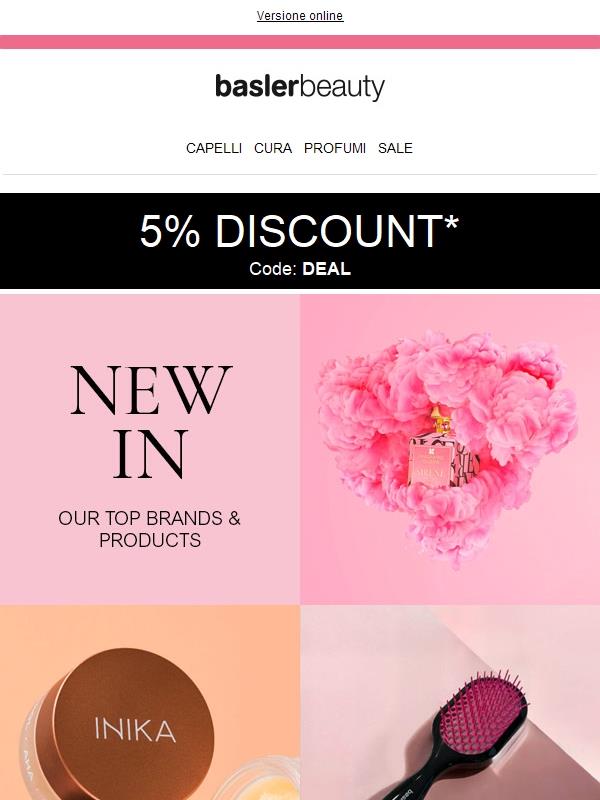Click the Code: DEAL text
The width and height of the screenshot is (600, 800).
point(300,269)
